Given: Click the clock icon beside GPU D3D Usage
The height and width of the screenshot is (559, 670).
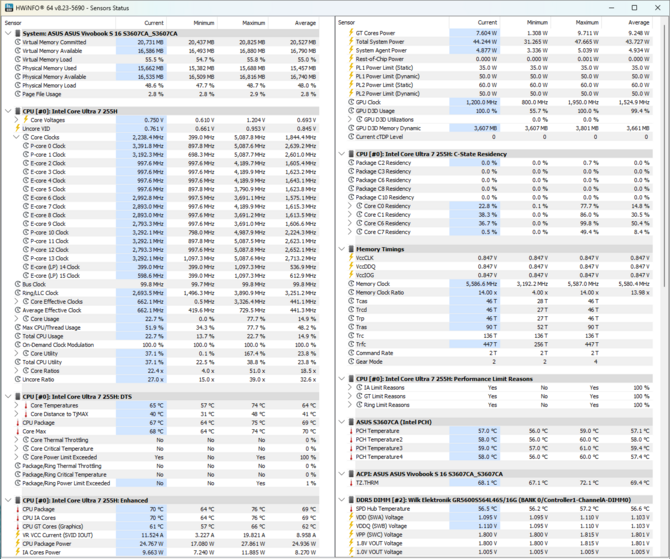Looking at the screenshot, I should coord(351,111).
